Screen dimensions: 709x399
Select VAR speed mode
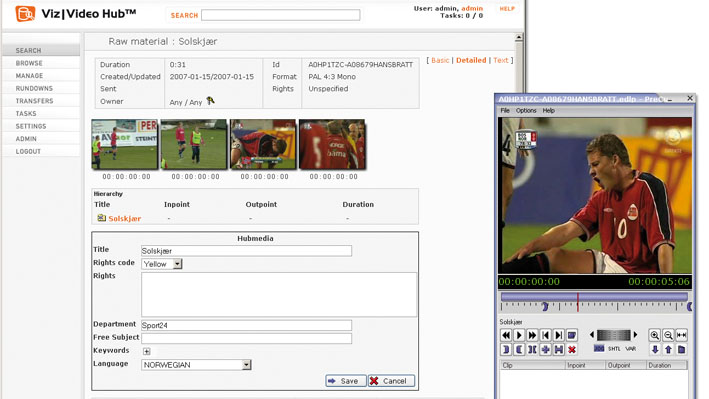tap(631, 349)
